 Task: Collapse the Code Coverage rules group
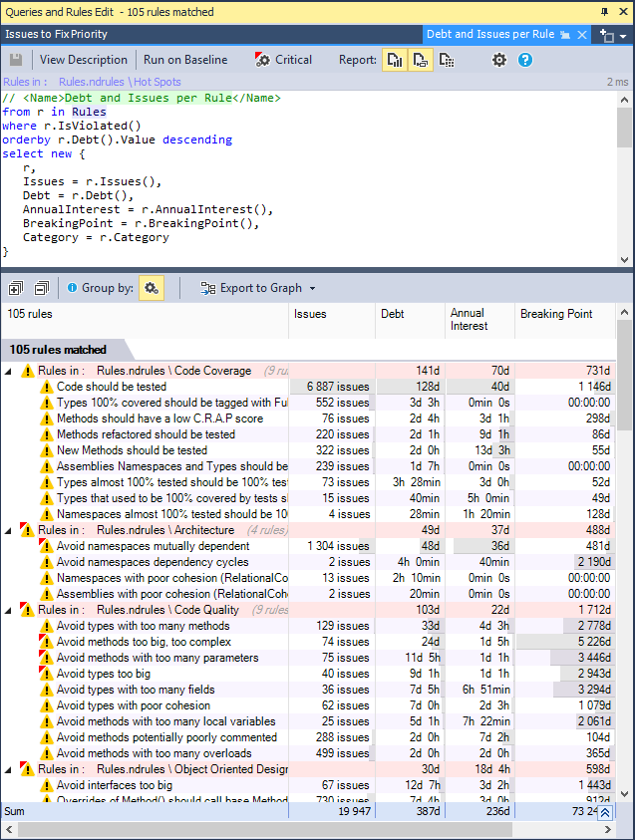click(x=9, y=371)
